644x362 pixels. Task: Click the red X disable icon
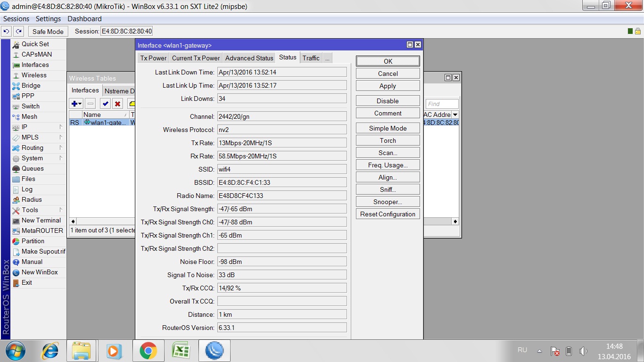tap(117, 104)
